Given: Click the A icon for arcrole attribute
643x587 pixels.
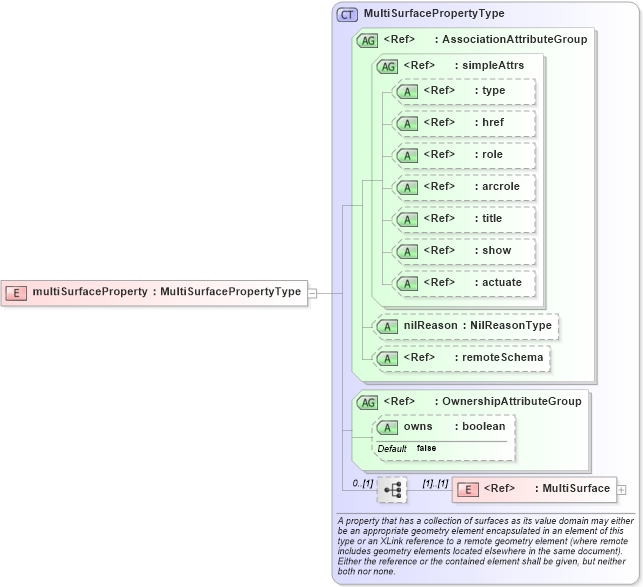Looking at the screenshot, I should (407, 187).
